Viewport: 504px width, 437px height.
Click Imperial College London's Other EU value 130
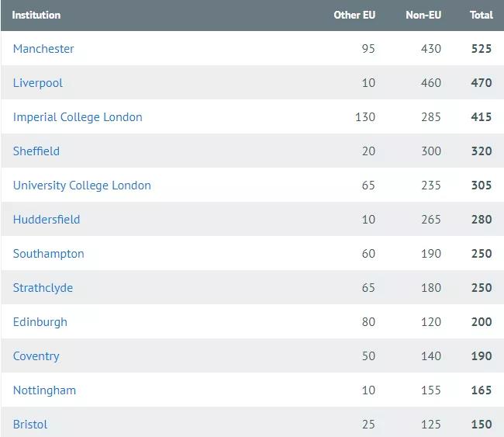pyautogui.click(x=364, y=117)
